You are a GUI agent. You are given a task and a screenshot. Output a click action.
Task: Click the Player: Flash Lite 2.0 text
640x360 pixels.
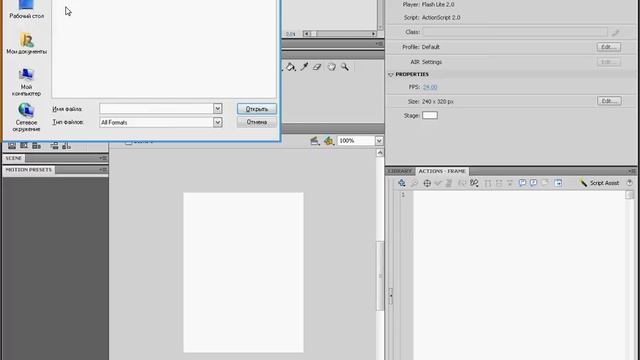429,4
